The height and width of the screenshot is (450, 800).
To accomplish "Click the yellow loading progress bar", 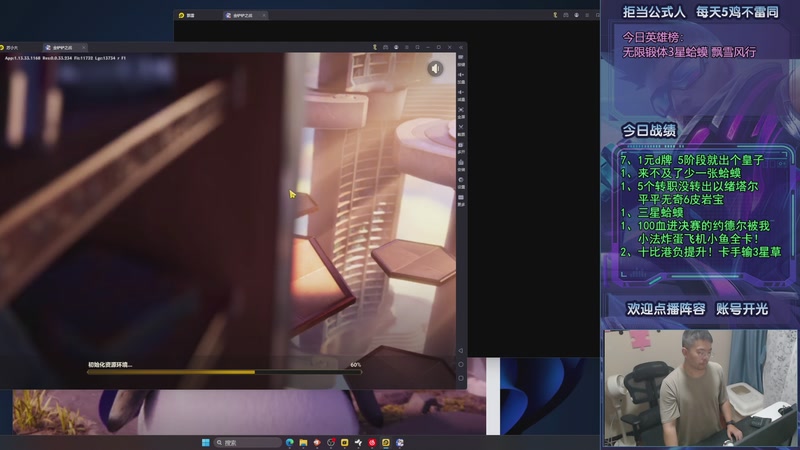I will click(224, 372).
